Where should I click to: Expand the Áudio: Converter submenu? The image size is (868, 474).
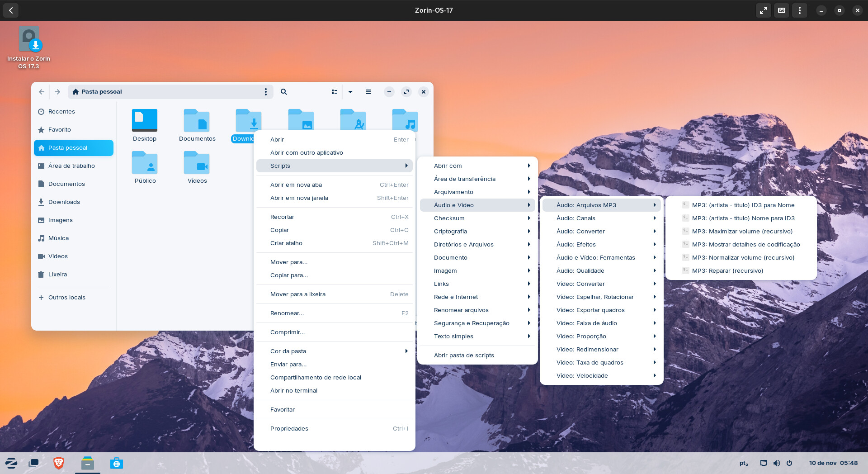coord(601,232)
